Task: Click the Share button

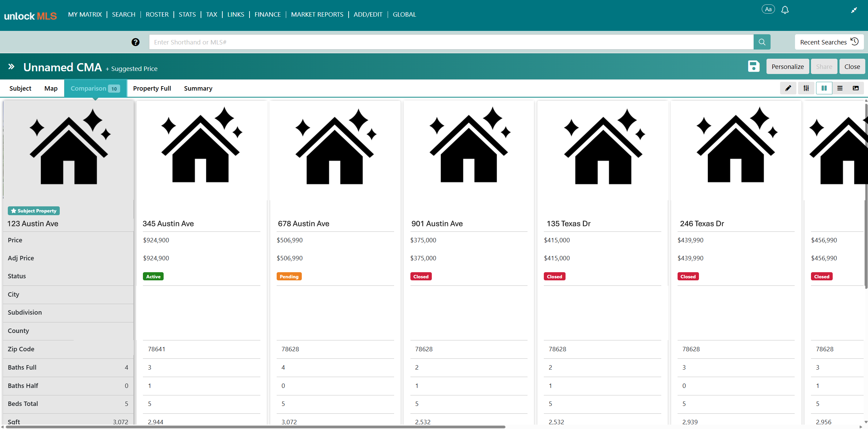Action: point(824,67)
